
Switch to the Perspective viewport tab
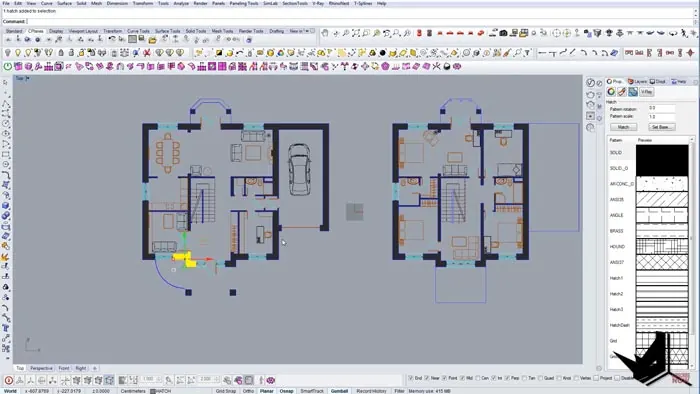coord(41,368)
